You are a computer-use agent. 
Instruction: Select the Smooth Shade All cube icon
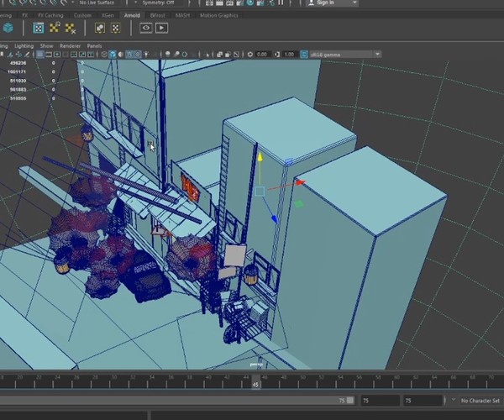[x=113, y=55]
